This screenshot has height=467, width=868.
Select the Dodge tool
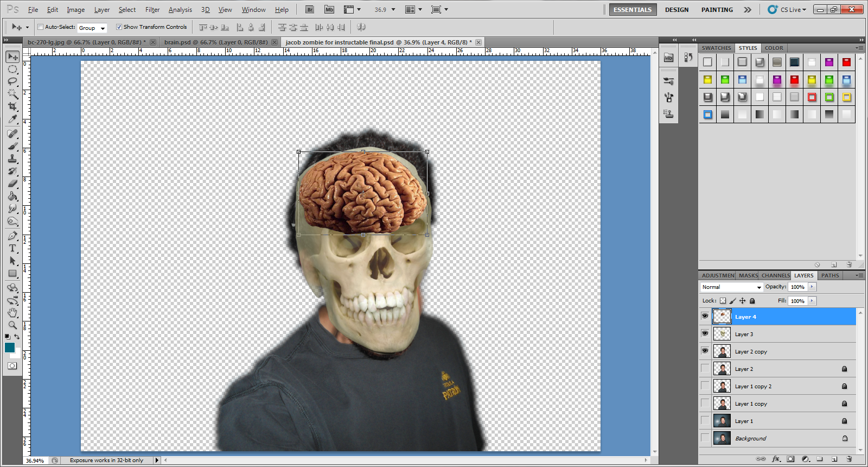(12, 221)
